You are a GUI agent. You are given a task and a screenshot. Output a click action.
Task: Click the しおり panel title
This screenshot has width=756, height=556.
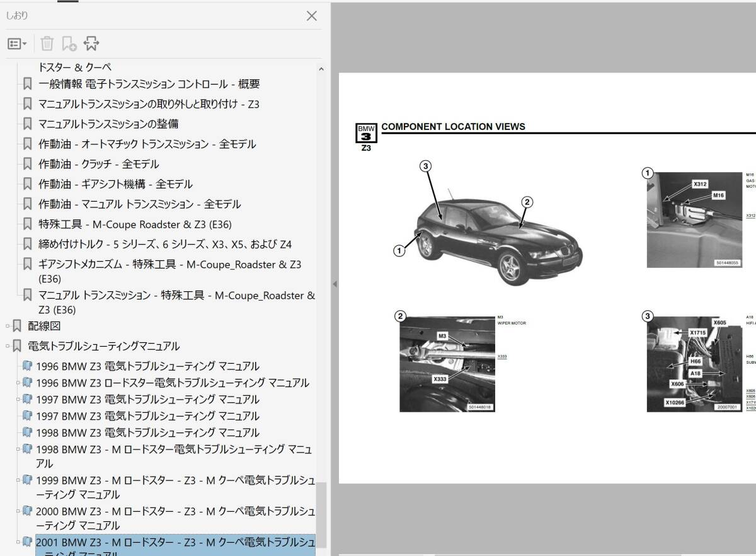pos(17,16)
